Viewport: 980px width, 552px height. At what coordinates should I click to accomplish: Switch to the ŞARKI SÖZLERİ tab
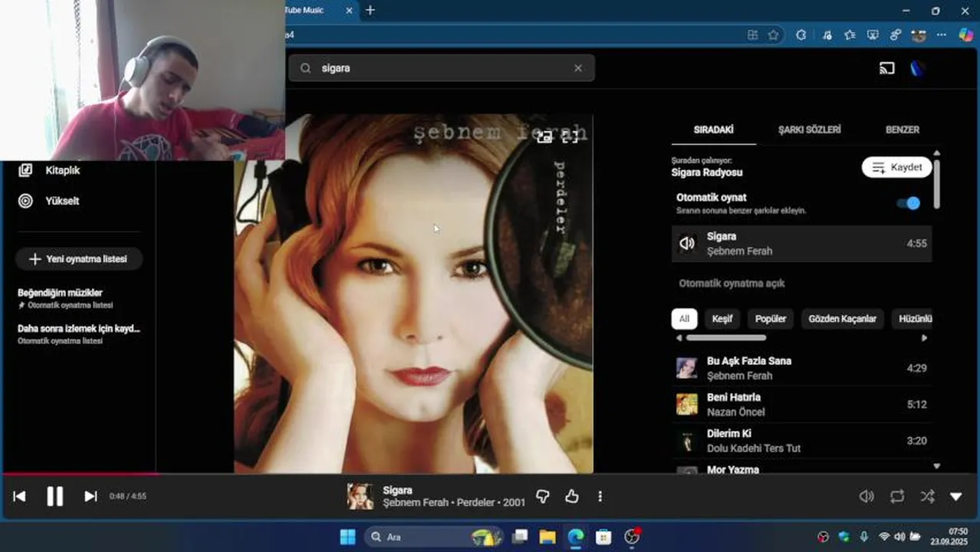(809, 130)
